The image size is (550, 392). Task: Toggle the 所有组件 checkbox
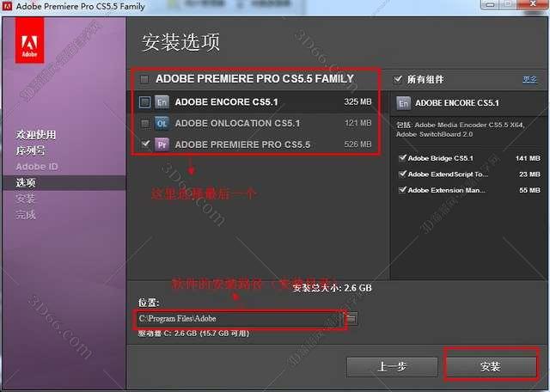tap(397, 79)
